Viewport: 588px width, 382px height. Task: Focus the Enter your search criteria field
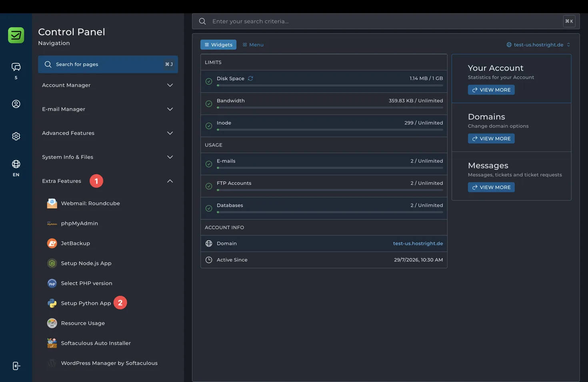pyautogui.click(x=386, y=21)
